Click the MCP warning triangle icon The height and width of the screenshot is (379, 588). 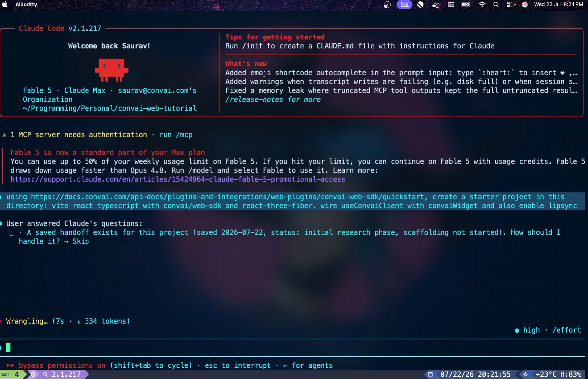tap(4, 135)
